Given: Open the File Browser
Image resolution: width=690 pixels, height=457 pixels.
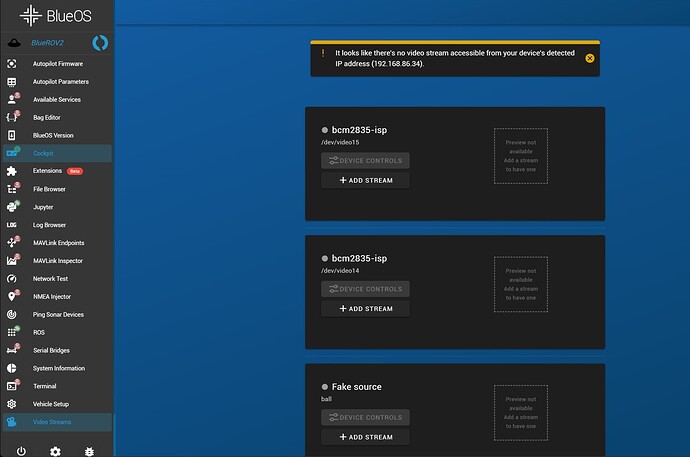Looking at the screenshot, I should (x=51, y=189).
